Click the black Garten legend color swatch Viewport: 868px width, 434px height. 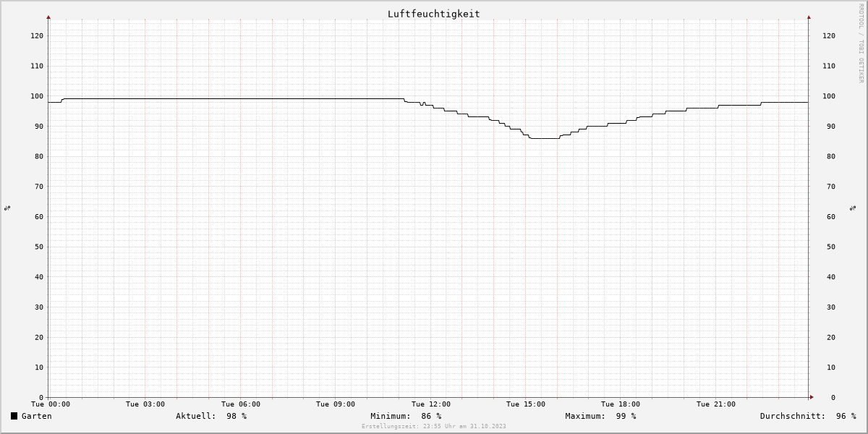(x=14, y=416)
